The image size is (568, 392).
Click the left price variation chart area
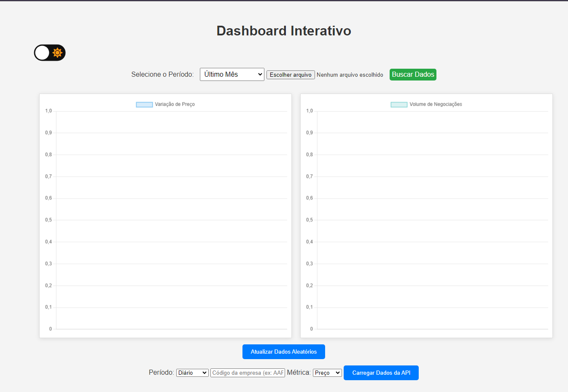(x=169, y=219)
